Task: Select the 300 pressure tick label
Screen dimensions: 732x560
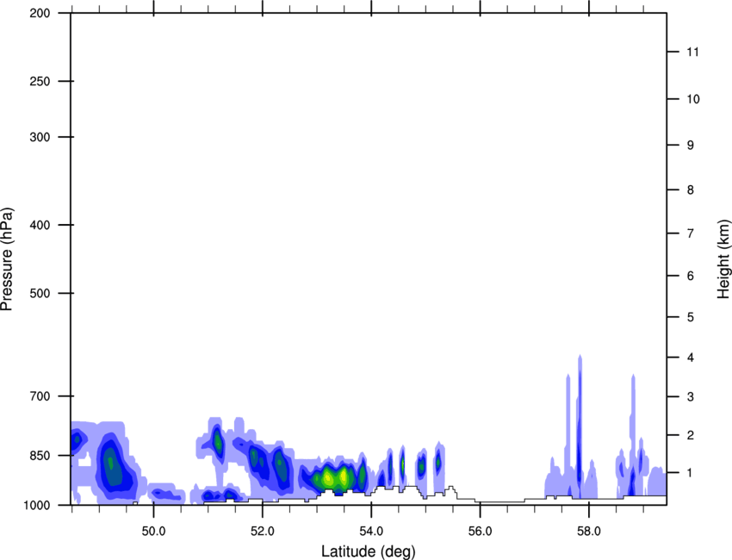Action: coord(40,137)
